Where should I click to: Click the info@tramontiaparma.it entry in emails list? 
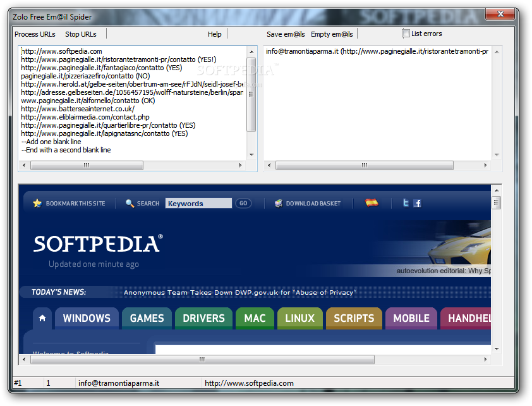377,51
